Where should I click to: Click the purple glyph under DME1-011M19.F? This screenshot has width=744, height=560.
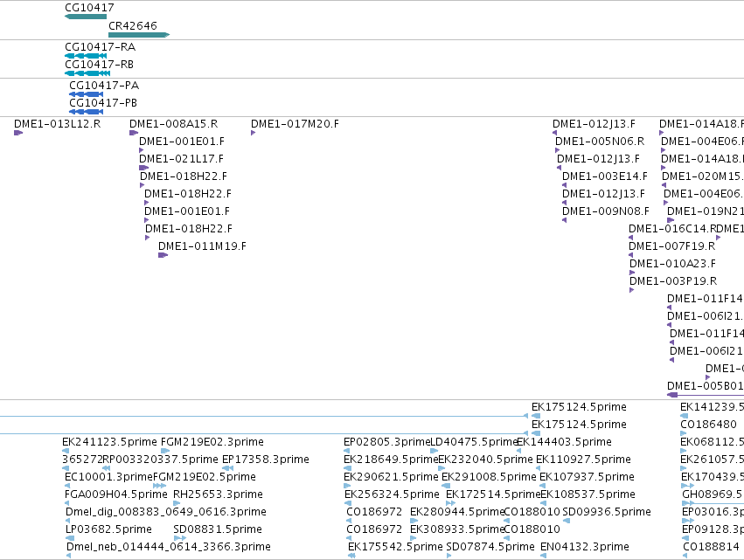pyautogui.click(x=163, y=255)
